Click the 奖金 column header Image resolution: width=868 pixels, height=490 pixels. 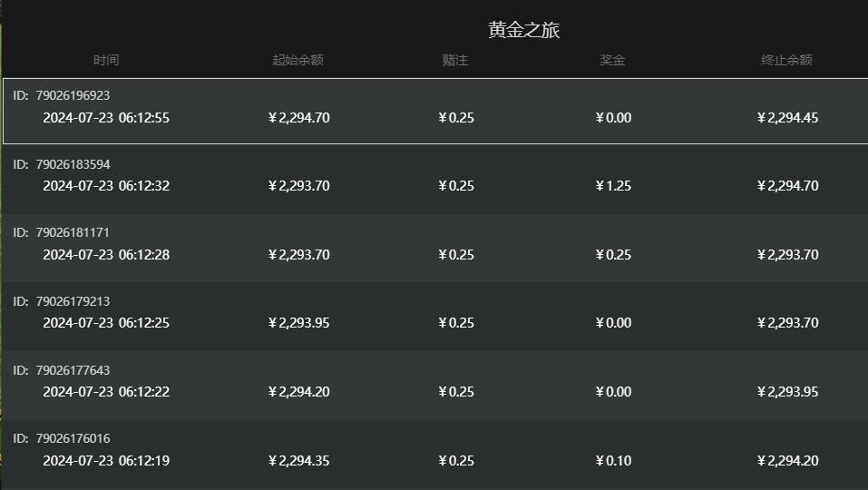point(612,60)
